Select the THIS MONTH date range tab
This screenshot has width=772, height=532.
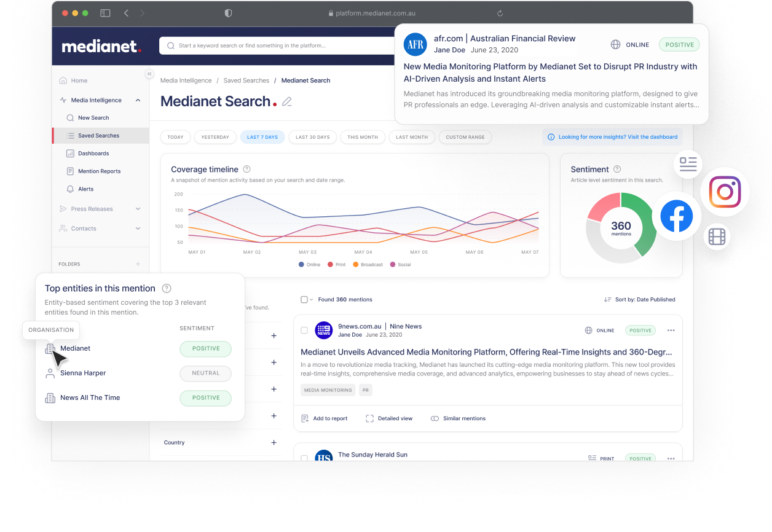tap(363, 137)
